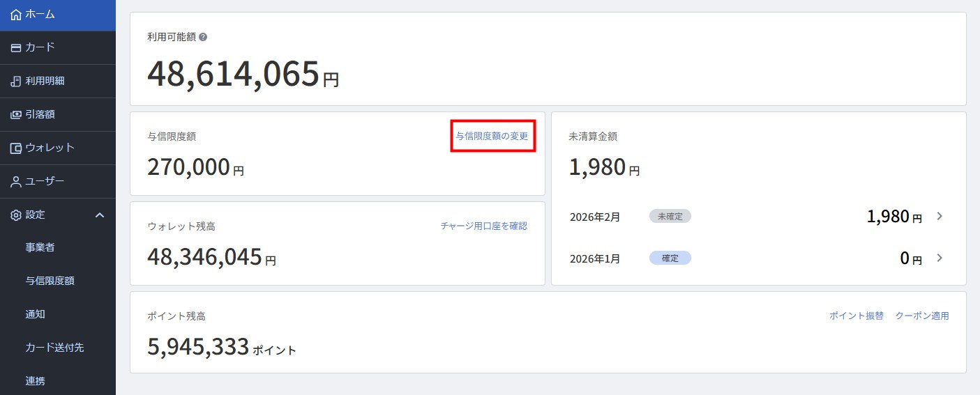980x395 pixels.
Task: Click the gear icon beside 設定
Action: coord(16,215)
